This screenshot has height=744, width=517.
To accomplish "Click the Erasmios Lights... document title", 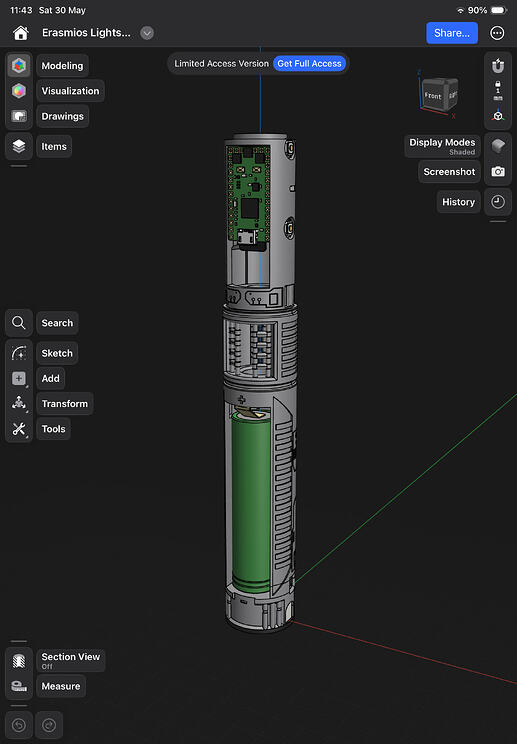I will [x=86, y=33].
